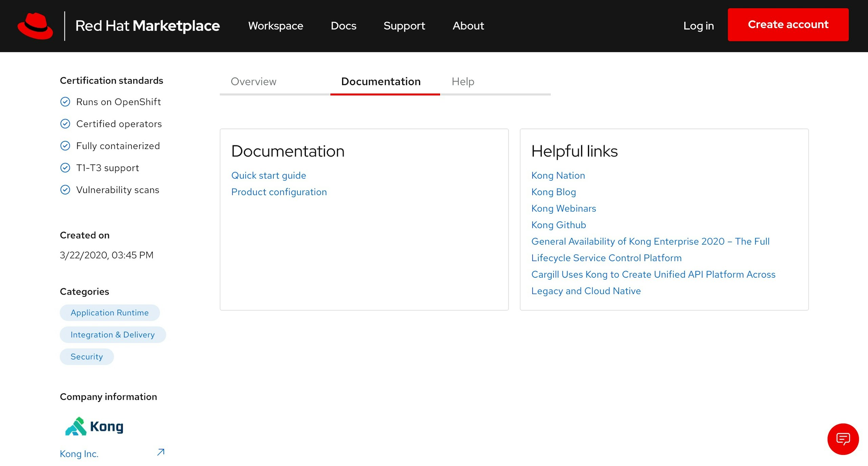
Task: Open the Kong Github helpful link
Action: (x=558, y=225)
